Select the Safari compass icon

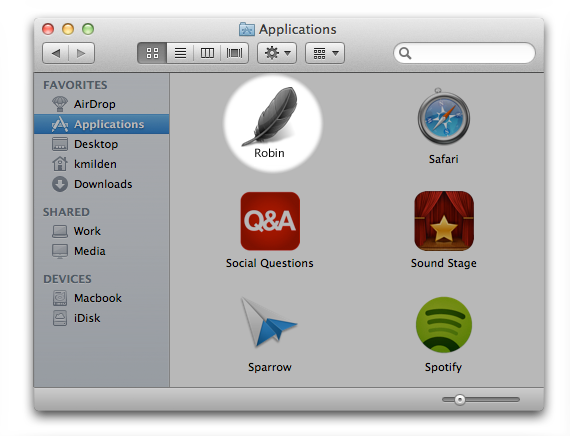point(443,117)
